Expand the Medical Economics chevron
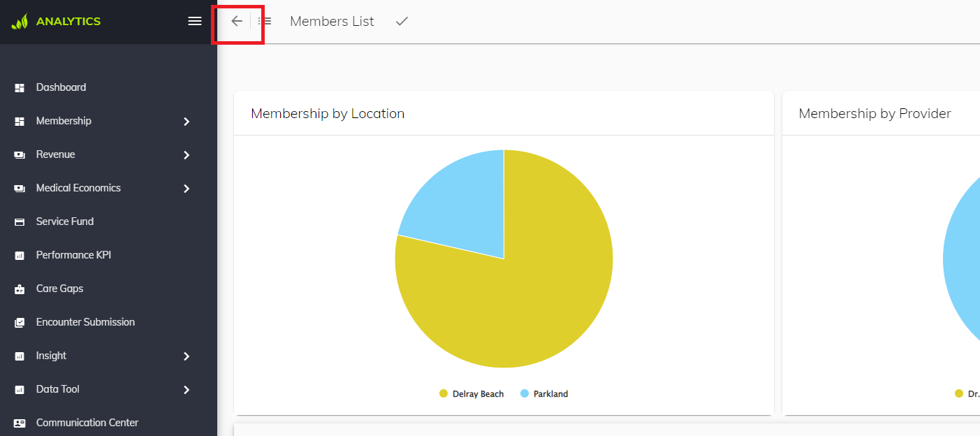The image size is (980, 436). point(187,189)
